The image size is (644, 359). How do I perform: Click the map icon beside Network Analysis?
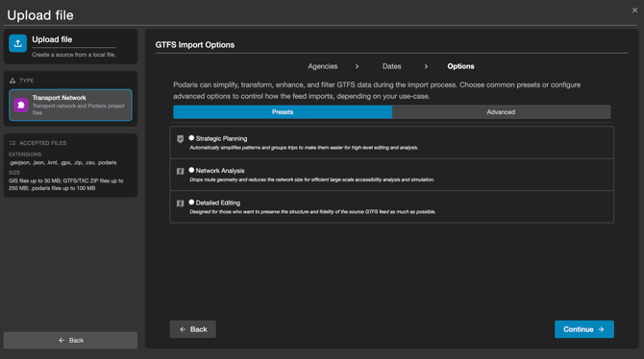180,171
